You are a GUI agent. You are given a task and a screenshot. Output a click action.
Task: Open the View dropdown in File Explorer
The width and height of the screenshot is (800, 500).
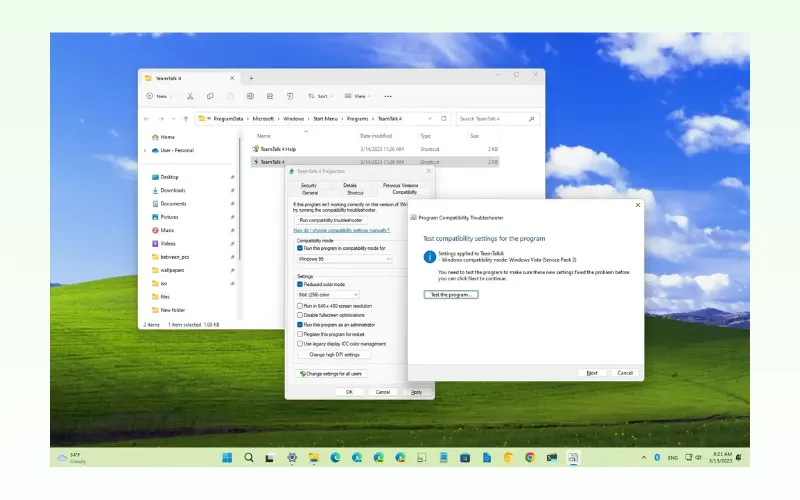(358, 96)
